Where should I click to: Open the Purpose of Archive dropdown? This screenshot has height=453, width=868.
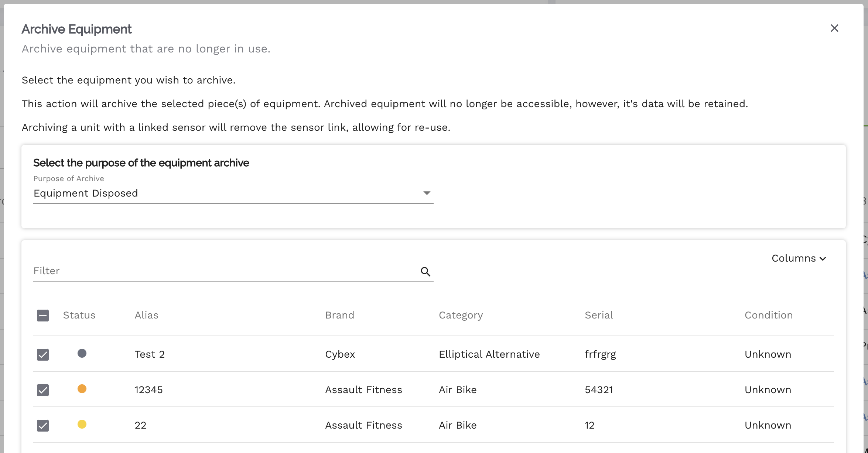pyautogui.click(x=233, y=193)
